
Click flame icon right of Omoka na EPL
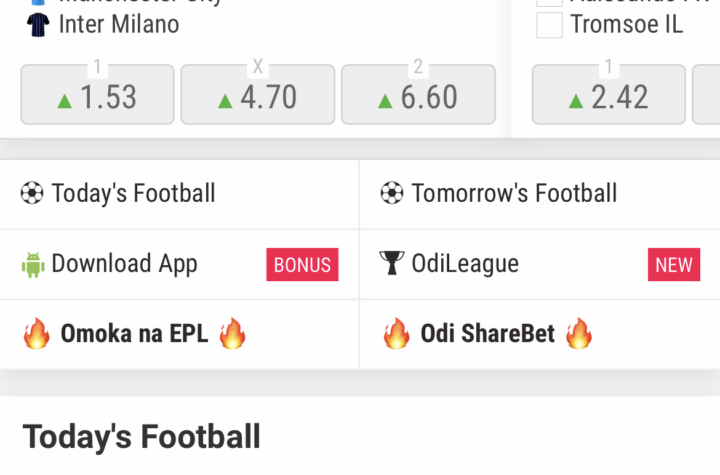(x=232, y=334)
